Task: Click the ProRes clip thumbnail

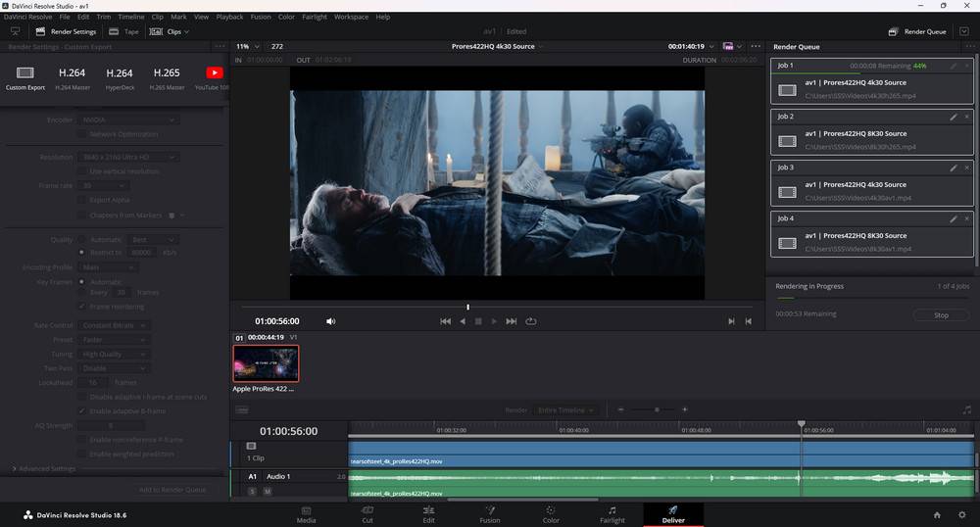Action: [266, 363]
